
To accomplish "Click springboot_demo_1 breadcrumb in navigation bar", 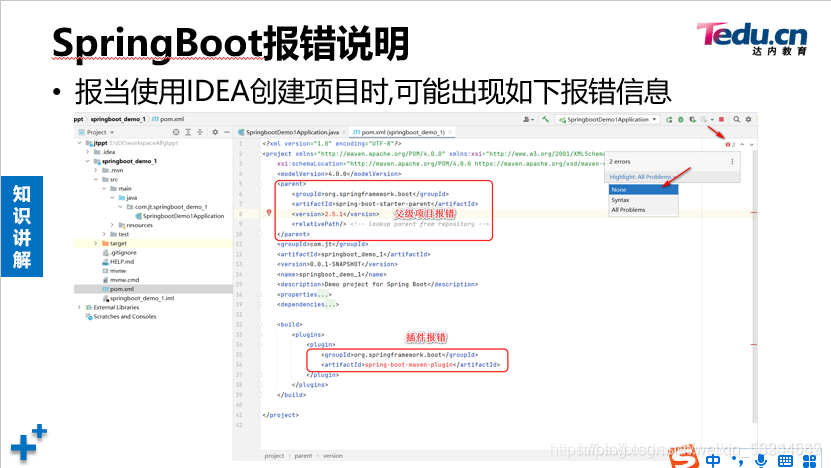I will pos(118,119).
